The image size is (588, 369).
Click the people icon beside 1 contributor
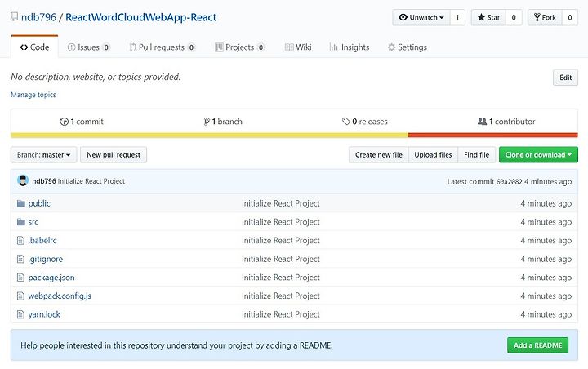[x=482, y=121]
